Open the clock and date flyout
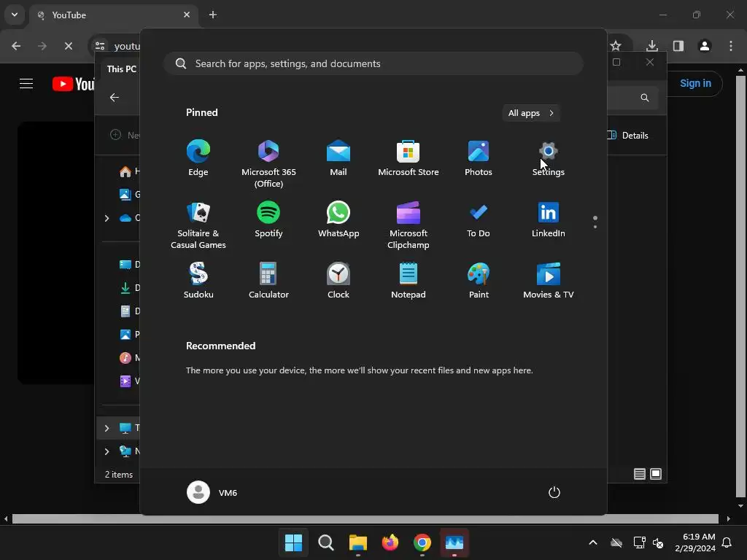 click(695, 542)
